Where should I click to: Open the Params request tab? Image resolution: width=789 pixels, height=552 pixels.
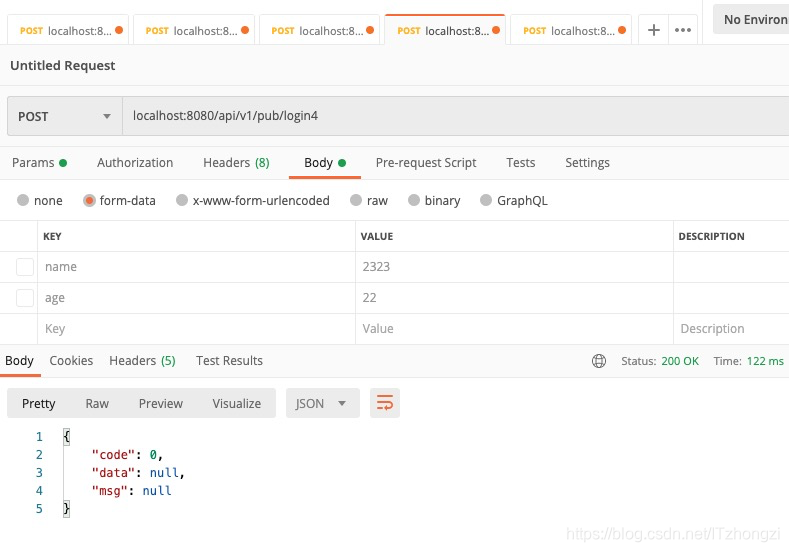click(39, 163)
